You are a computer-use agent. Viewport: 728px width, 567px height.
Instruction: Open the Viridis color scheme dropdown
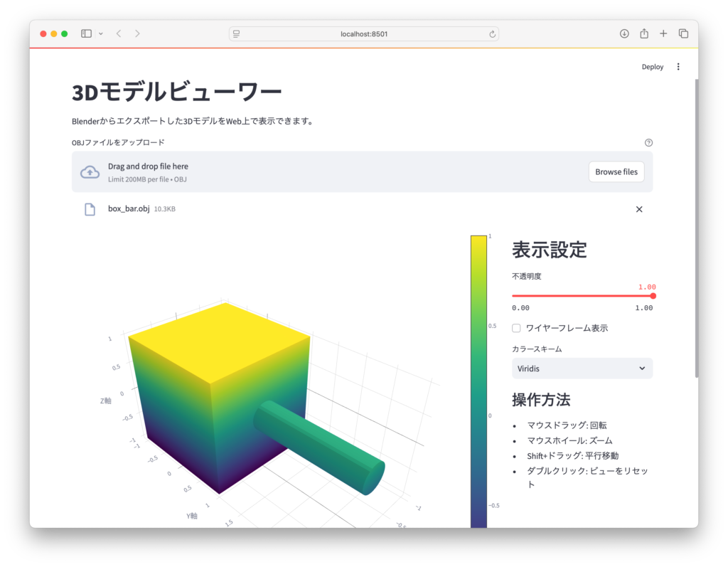(x=582, y=369)
